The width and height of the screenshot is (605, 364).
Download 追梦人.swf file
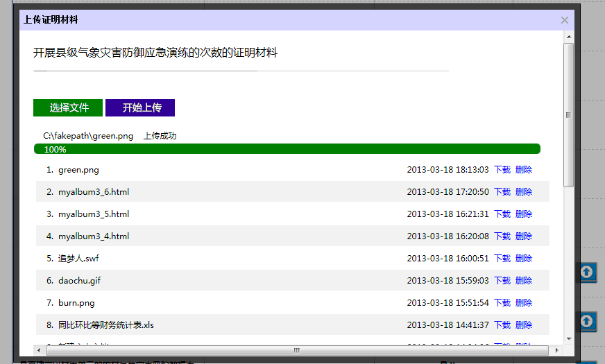[502, 259]
